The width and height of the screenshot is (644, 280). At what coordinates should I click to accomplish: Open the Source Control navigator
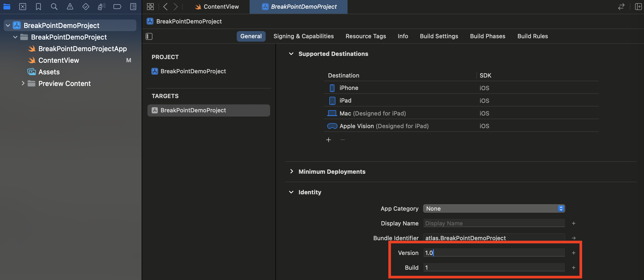(23, 7)
